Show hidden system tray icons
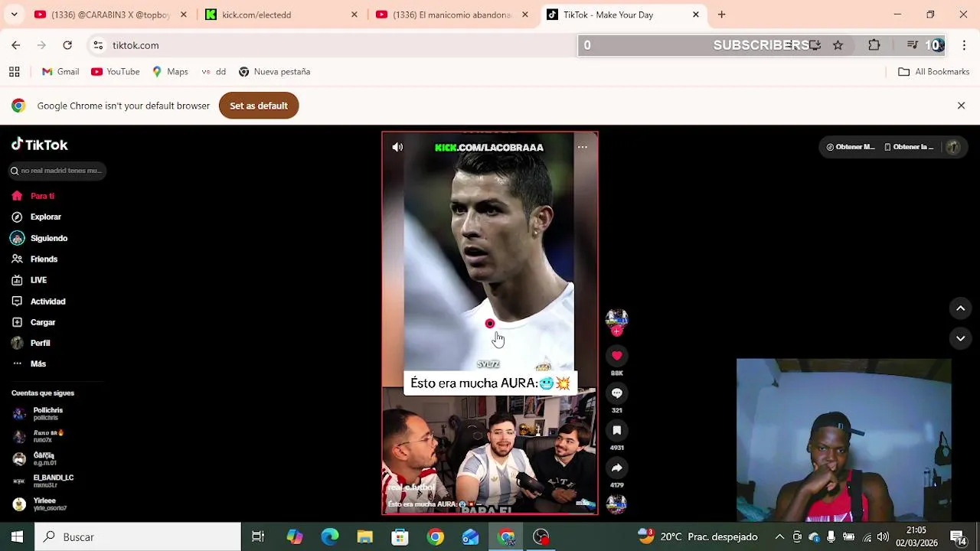Image resolution: width=980 pixels, height=551 pixels. tap(779, 537)
